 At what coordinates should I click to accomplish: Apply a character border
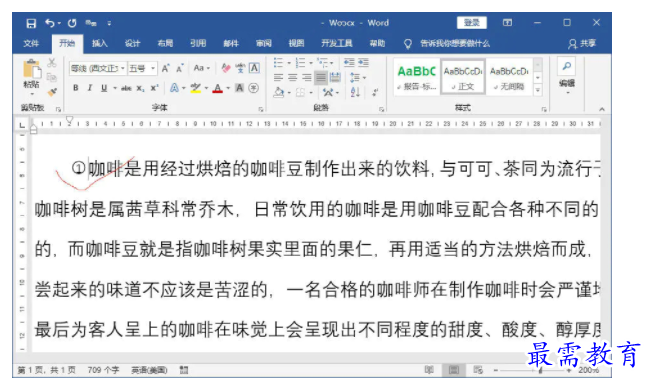254,68
